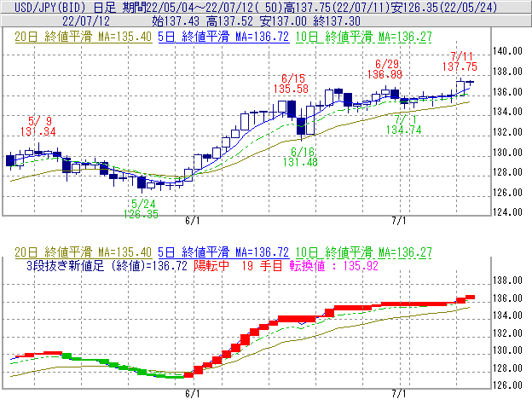Click the open value 始137.43
This screenshot has width=532, height=405.
point(176,21)
